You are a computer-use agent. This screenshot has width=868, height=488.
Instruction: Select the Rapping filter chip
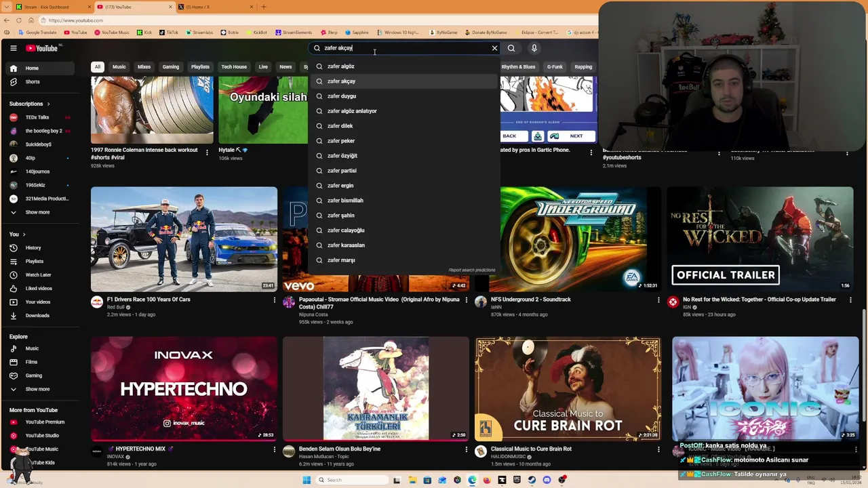click(583, 67)
